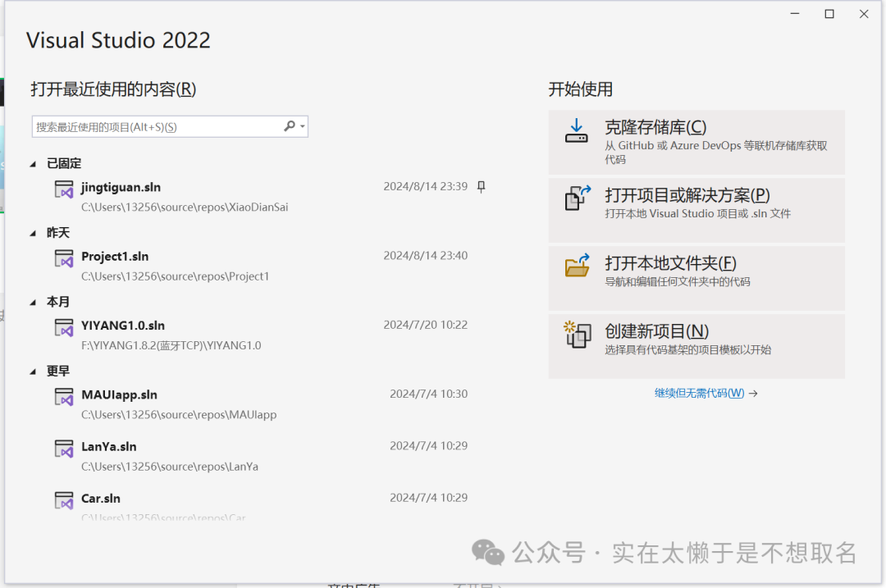Click the Car.sln 2024/7/4 10:29 timestamp
The width and height of the screenshot is (886, 588).
pyautogui.click(x=429, y=498)
